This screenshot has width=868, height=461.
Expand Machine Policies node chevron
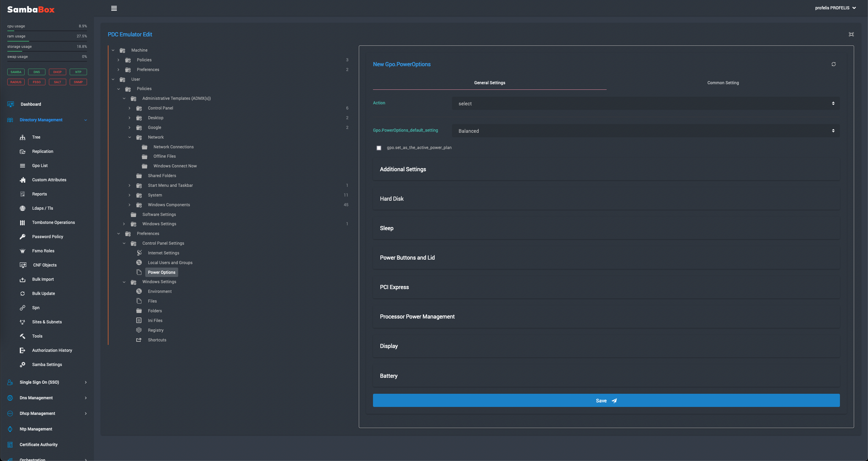(x=119, y=60)
